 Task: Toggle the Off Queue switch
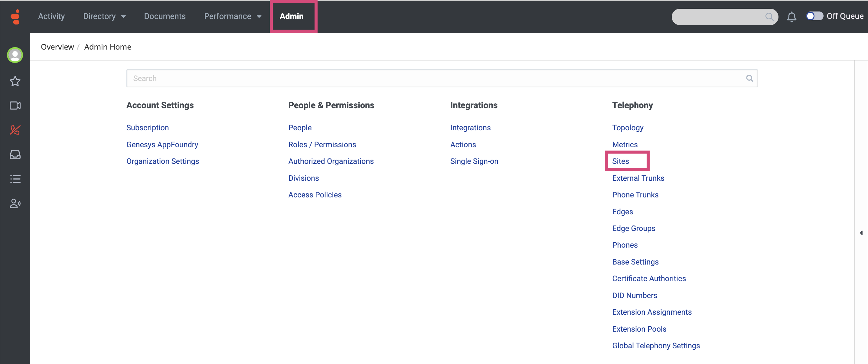coord(814,16)
